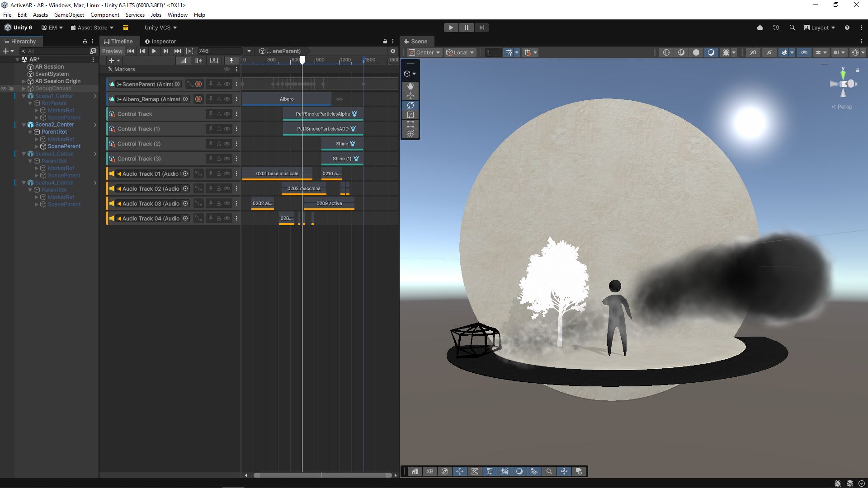This screenshot has width=868, height=488.
Task: Click the global search magnifier icon
Action: coord(792,28)
